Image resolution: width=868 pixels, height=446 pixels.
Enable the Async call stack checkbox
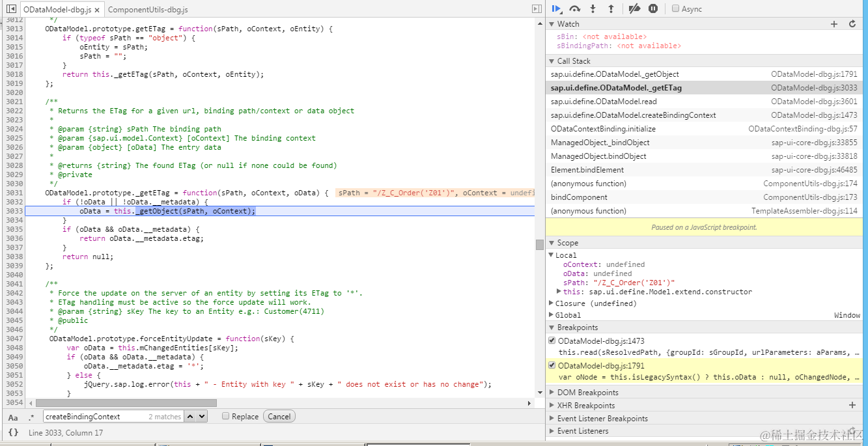675,8
